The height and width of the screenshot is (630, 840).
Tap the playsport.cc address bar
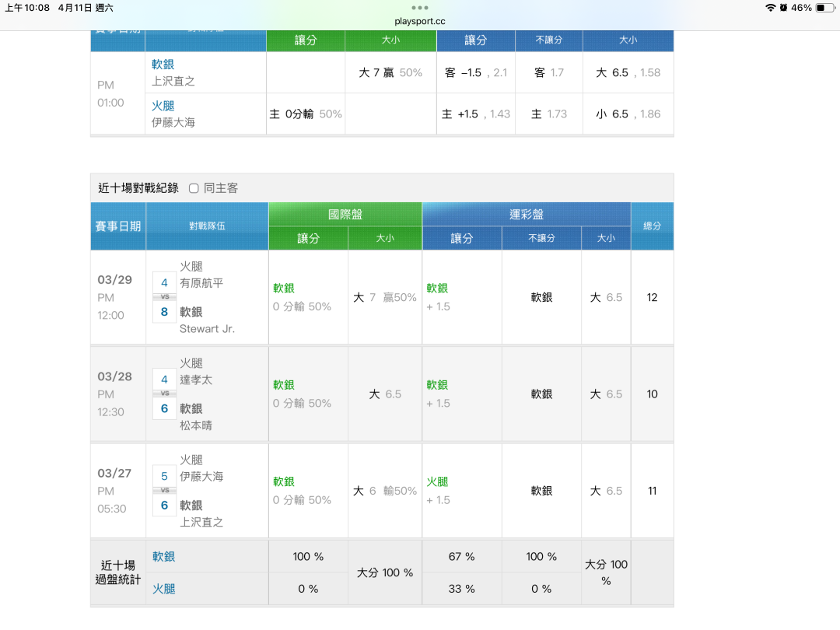coord(420,21)
